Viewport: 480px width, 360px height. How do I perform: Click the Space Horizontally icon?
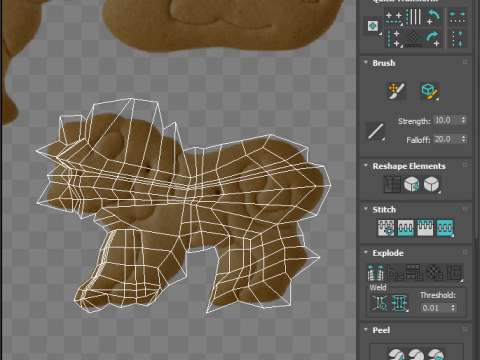pyautogui.click(x=457, y=17)
